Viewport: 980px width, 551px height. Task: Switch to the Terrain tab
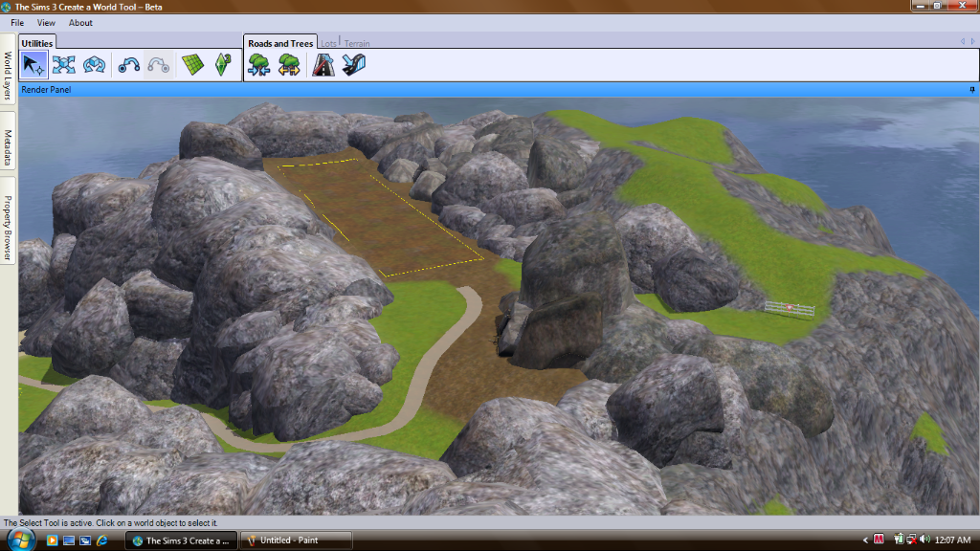coord(357,44)
